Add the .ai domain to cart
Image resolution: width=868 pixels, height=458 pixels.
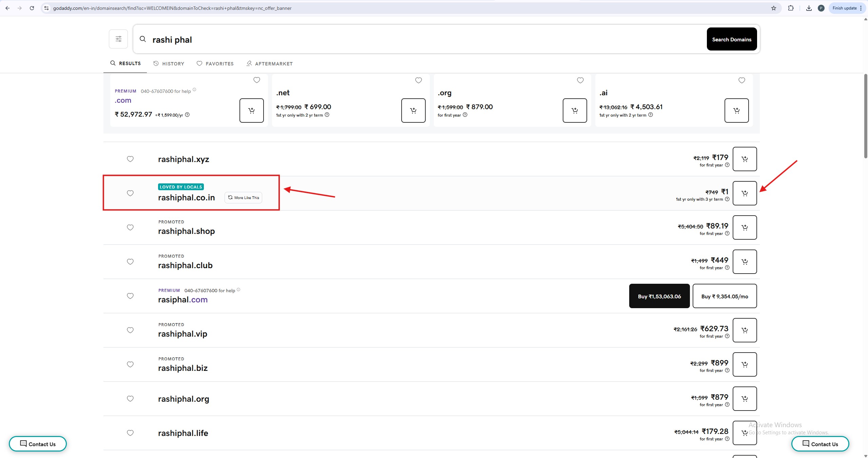click(736, 111)
